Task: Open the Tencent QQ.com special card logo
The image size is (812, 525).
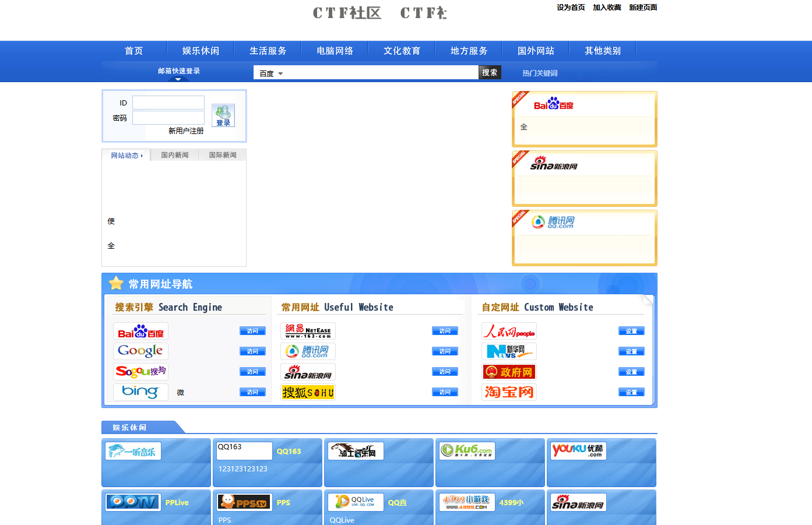Action: 553,222
